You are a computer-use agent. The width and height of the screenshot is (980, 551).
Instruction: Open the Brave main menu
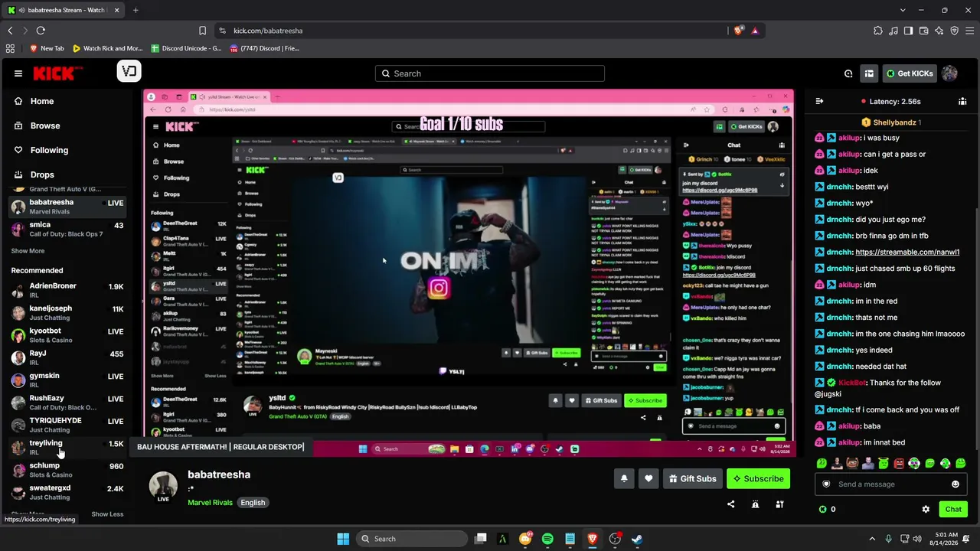[969, 31]
